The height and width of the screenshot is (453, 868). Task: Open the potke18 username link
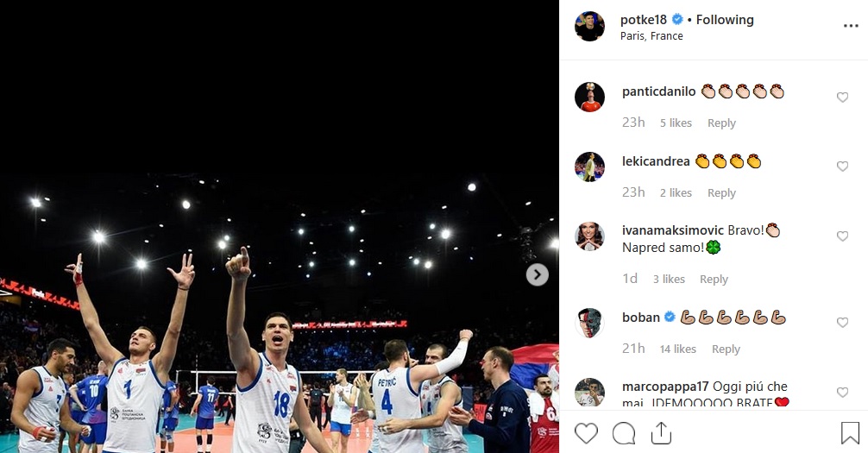point(644,20)
